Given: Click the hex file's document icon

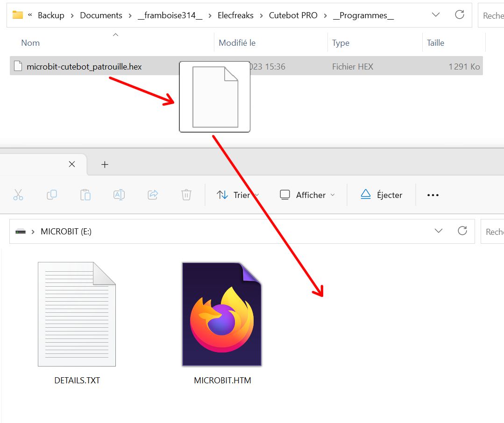Looking at the screenshot, I should coord(18,66).
